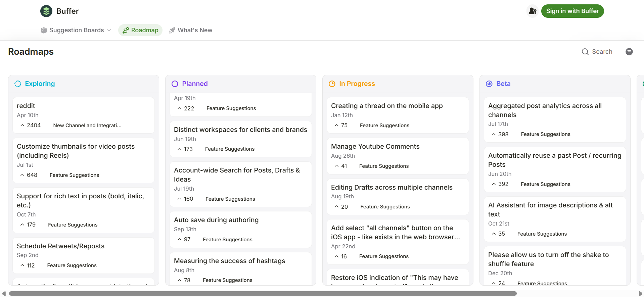Click the Exploring column status icon
The image size is (644, 297).
[18, 84]
